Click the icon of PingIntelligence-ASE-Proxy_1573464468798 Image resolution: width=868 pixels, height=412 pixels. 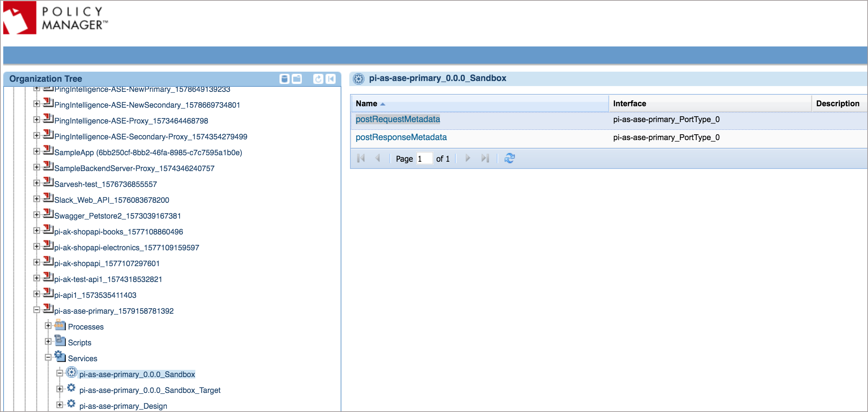(48, 118)
